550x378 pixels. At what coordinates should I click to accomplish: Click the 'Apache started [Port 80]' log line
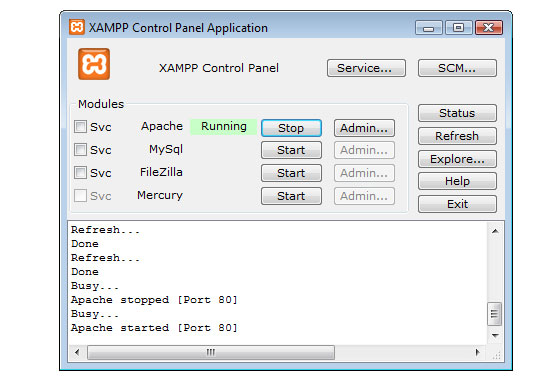click(154, 328)
